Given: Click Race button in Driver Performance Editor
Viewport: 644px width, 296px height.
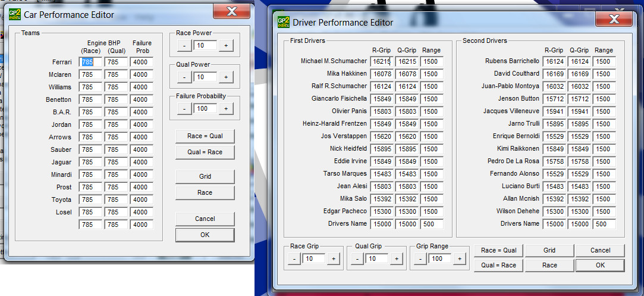Looking at the screenshot, I should [549, 265].
